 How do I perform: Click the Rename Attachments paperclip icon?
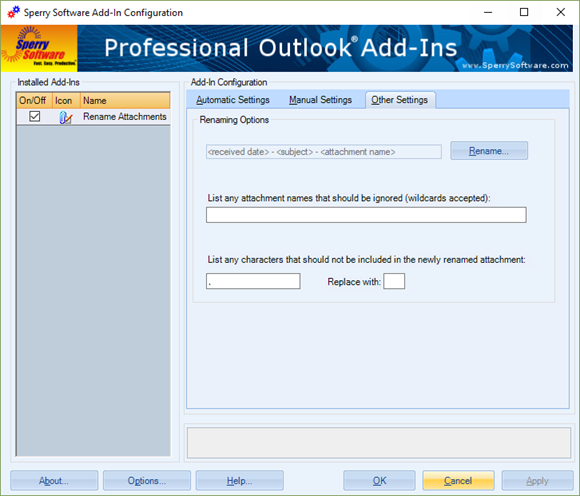(65, 117)
